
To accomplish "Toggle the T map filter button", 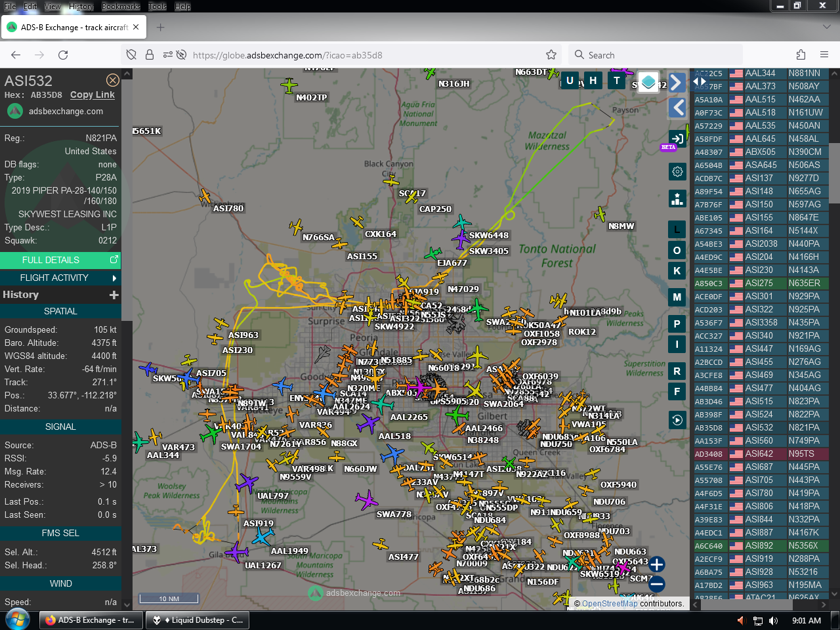I will click(x=616, y=81).
